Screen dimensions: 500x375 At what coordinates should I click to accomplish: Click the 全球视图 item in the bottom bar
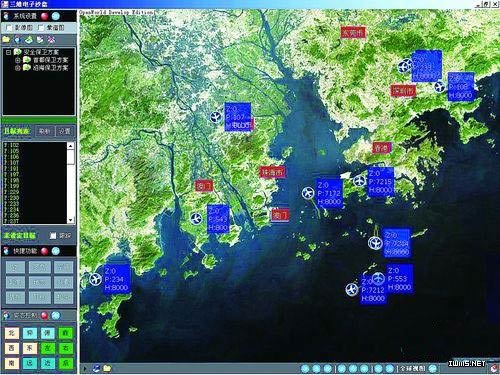[x=412, y=368]
